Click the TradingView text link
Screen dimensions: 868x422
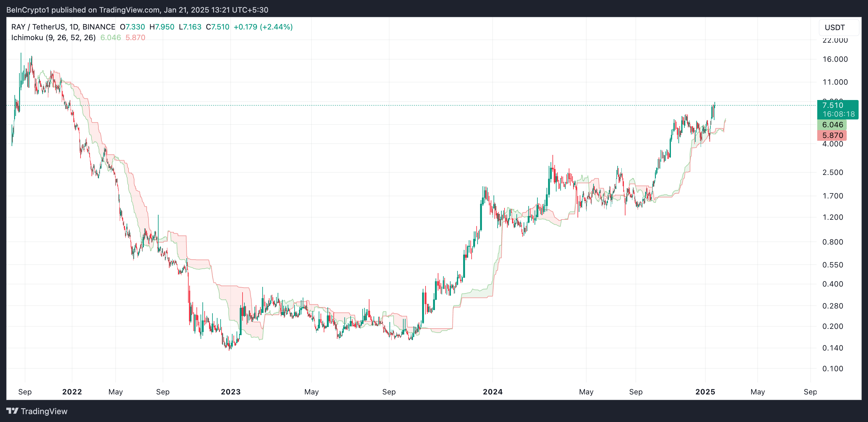tap(44, 411)
